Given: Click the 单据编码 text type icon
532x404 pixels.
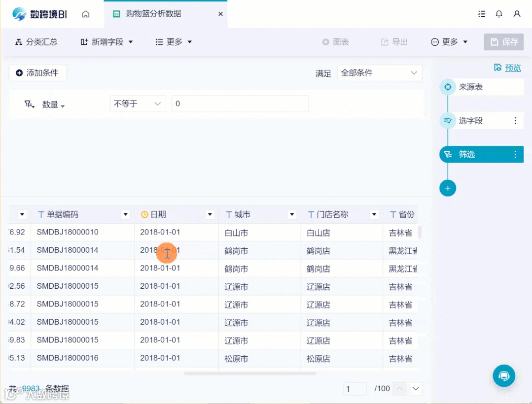Looking at the screenshot, I should point(41,214).
